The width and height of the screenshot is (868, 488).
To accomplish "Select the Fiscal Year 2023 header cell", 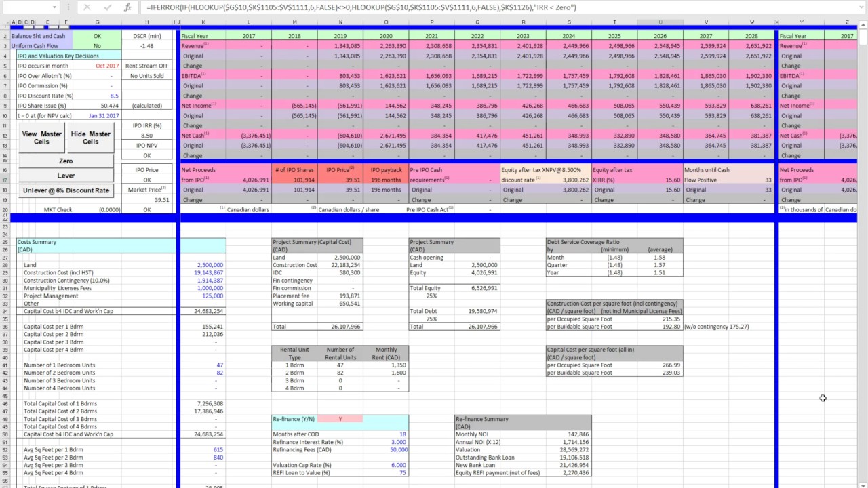I will pos(524,36).
